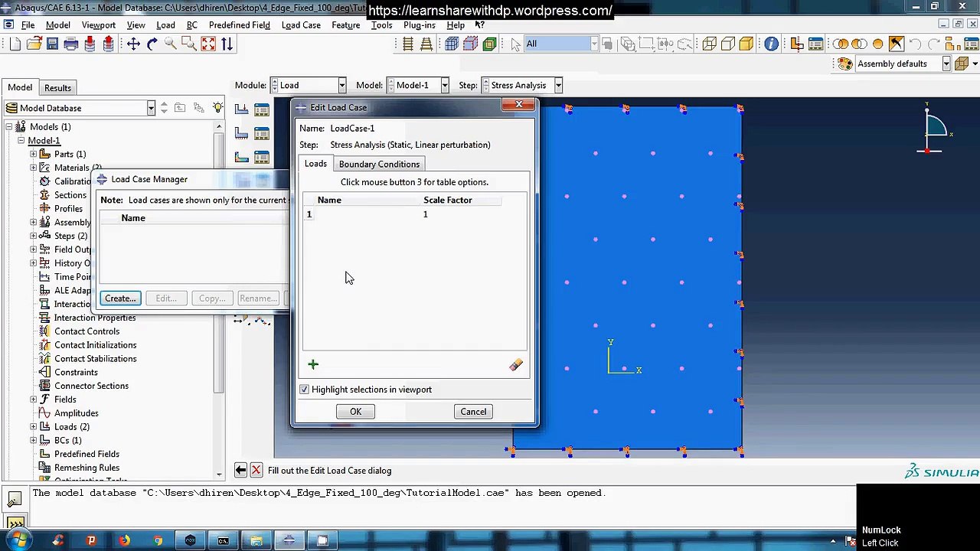Open a model database via folder icon
Screen dimensions: 980x551
pos(34,44)
